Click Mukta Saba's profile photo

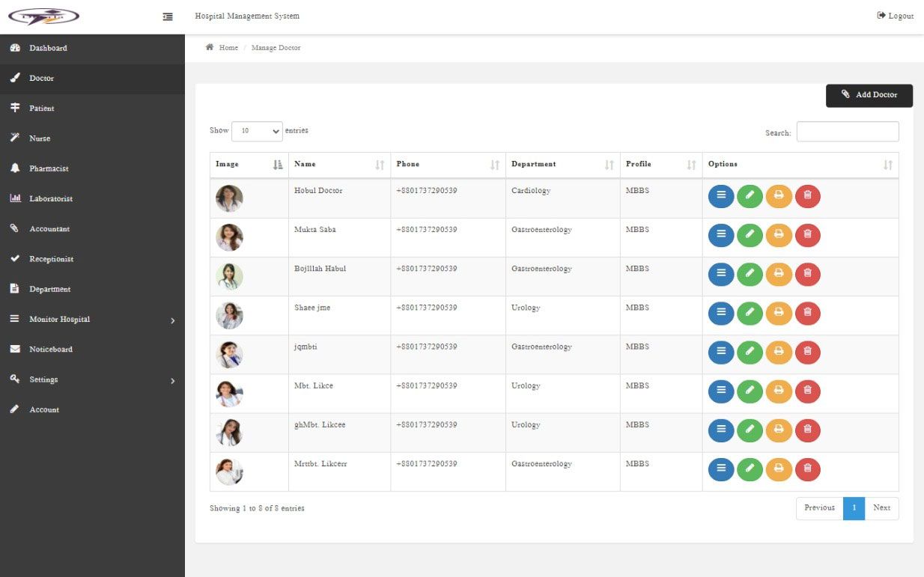coord(229,237)
